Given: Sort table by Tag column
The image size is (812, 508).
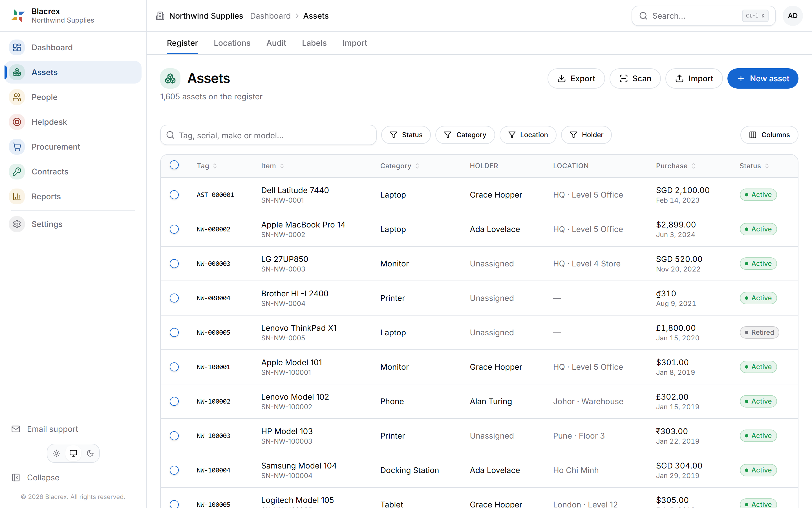Looking at the screenshot, I should point(207,166).
